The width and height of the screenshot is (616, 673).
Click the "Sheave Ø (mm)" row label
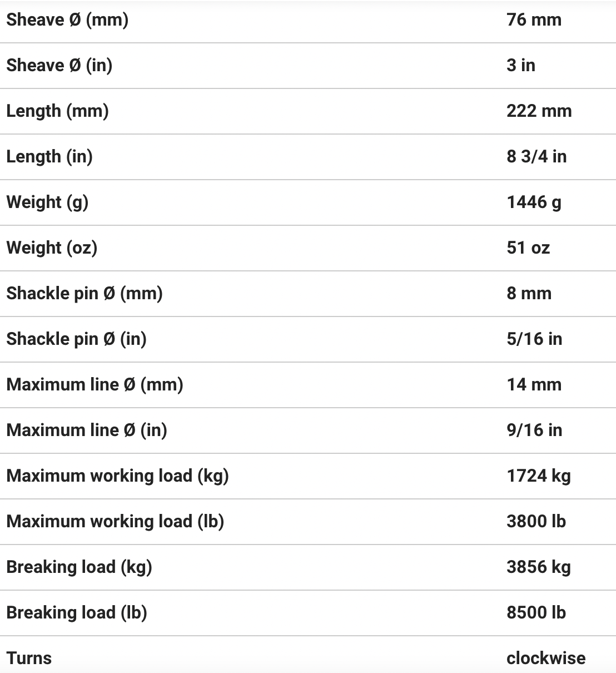(x=67, y=20)
